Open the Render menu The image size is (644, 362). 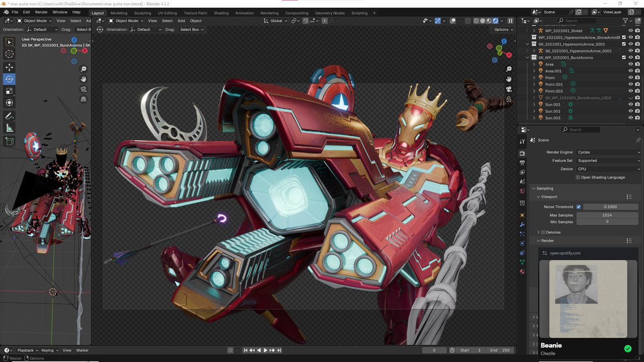coord(41,12)
